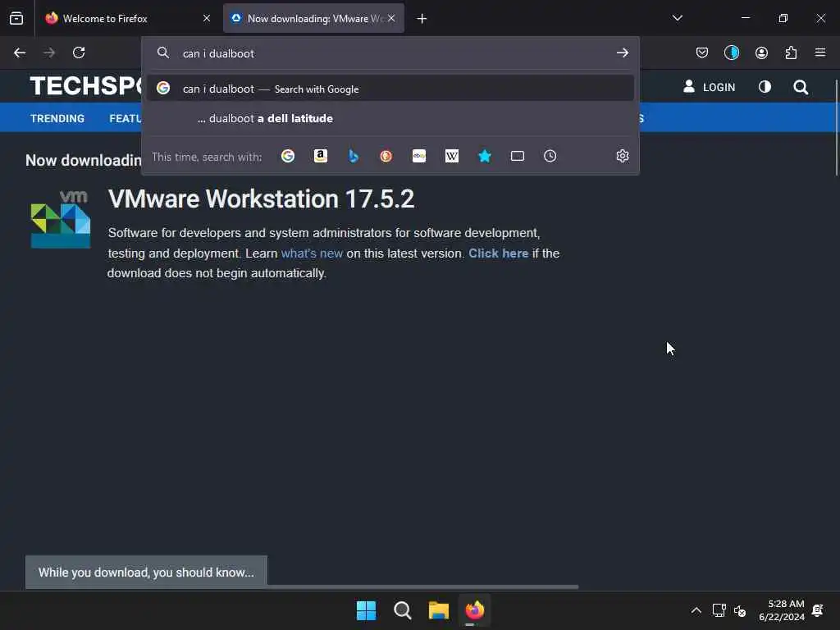Open the Firefox application menu

click(x=820, y=52)
